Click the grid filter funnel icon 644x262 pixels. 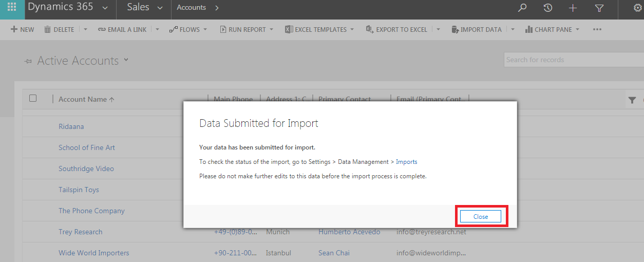point(632,100)
